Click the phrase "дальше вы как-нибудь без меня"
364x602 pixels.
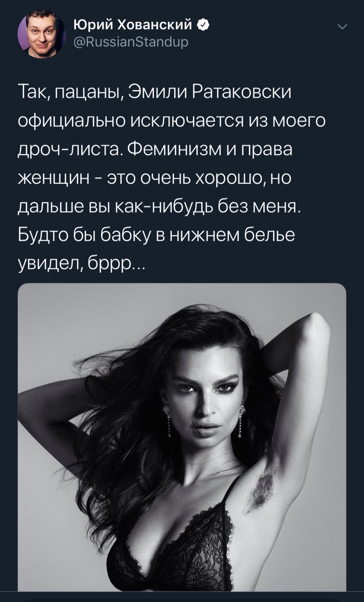point(159,208)
